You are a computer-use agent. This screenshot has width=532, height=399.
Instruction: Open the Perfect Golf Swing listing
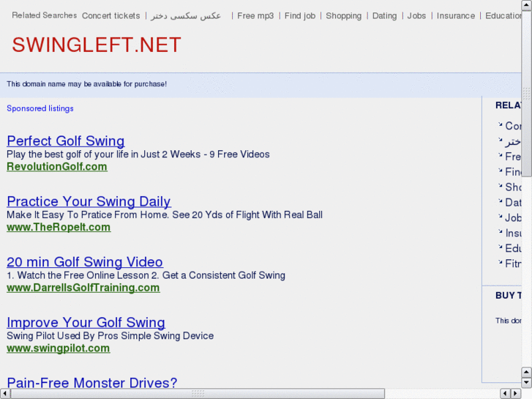click(65, 141)
